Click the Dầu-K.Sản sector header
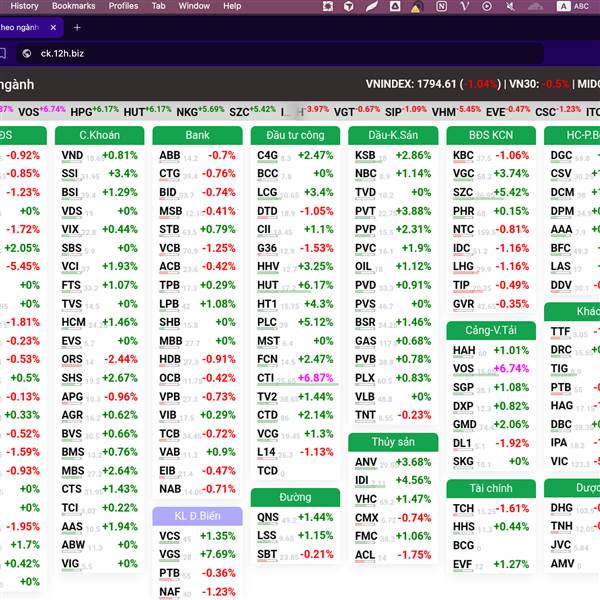The height and width of the screenshot is (600, 600). [393, 135]
